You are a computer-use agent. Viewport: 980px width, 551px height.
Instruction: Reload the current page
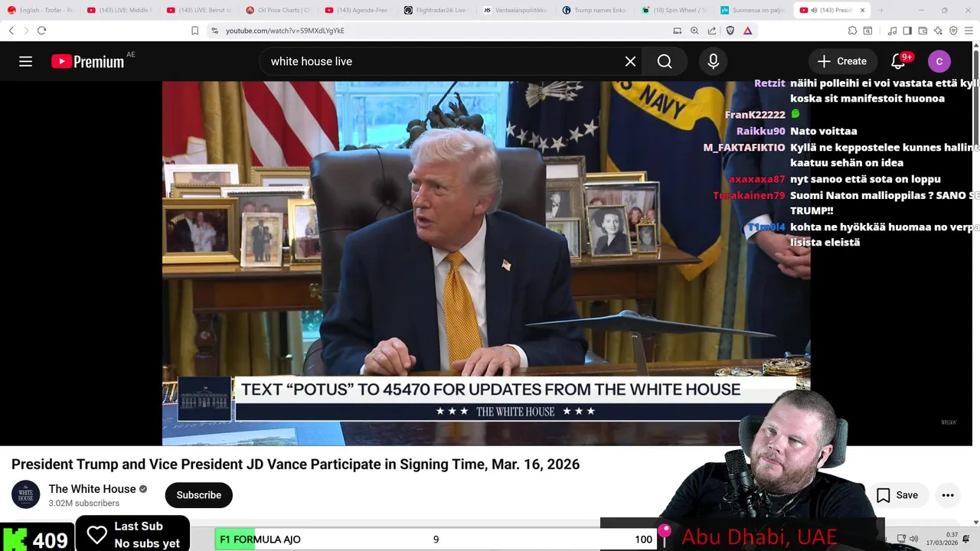[x=41, y=31]
